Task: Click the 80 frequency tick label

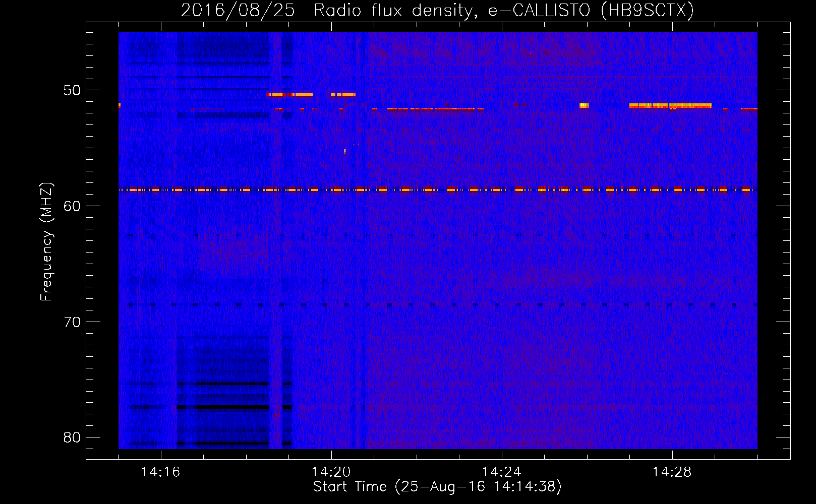Action: tap(72, 437)
